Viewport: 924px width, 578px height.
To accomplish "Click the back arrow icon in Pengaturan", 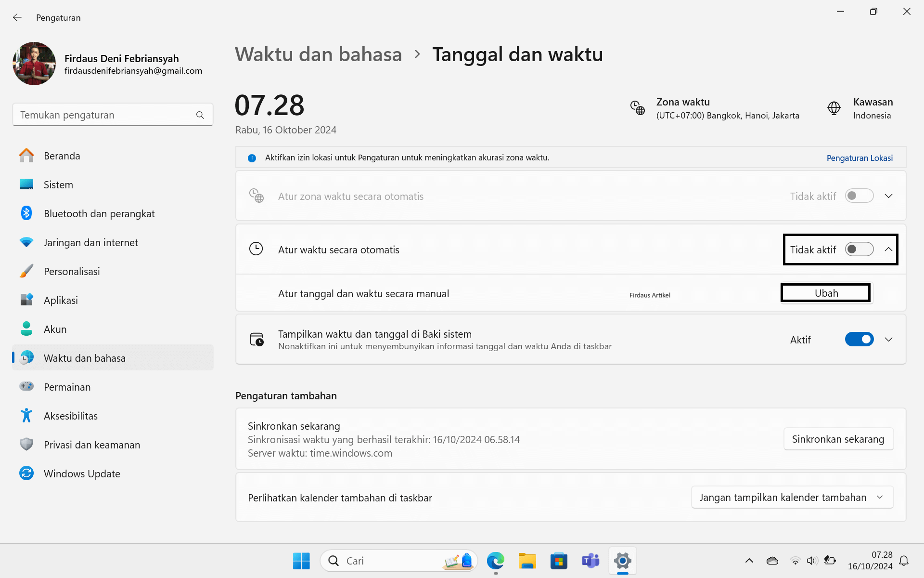I will coord(17,17).
